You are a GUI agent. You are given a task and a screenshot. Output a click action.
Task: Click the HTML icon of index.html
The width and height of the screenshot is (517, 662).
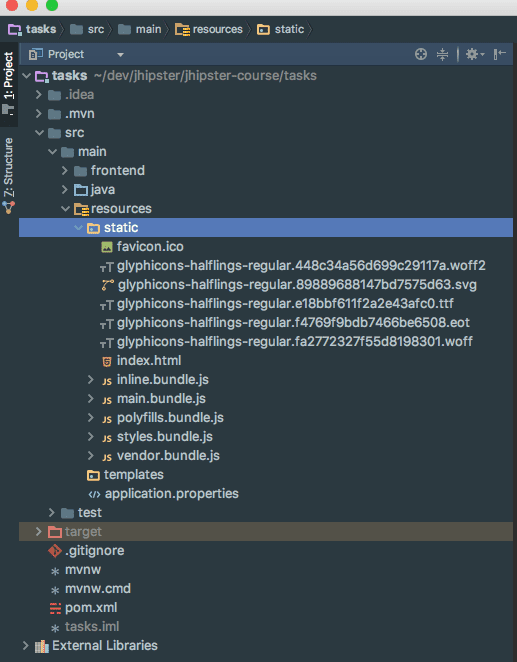[x=107, y=361]
